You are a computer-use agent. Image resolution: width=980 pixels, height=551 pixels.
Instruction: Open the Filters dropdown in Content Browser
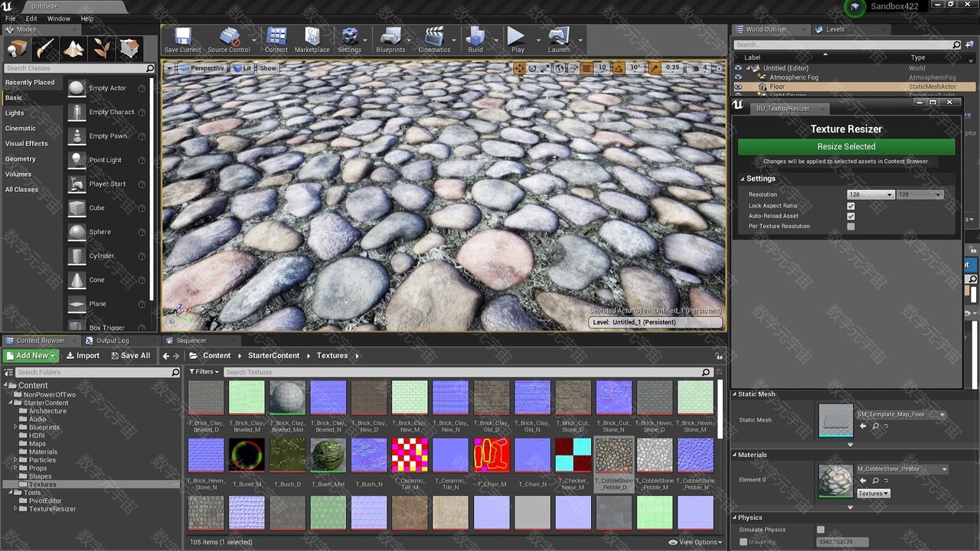point(204,372)
